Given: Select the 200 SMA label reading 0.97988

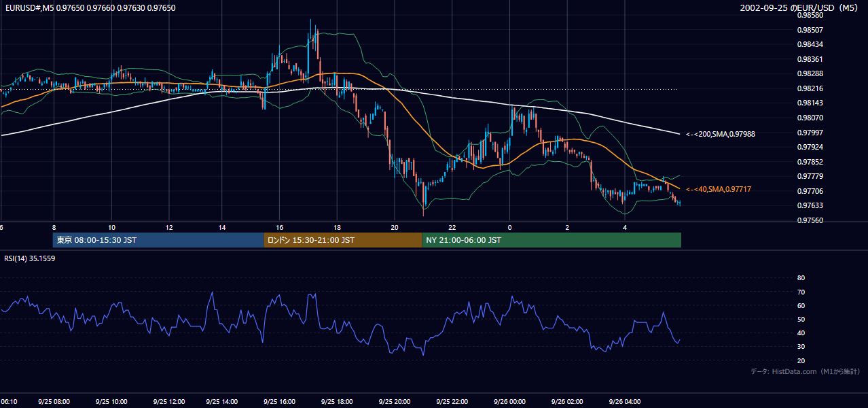Looking at the screenshot, I should [x=721, y=134].
